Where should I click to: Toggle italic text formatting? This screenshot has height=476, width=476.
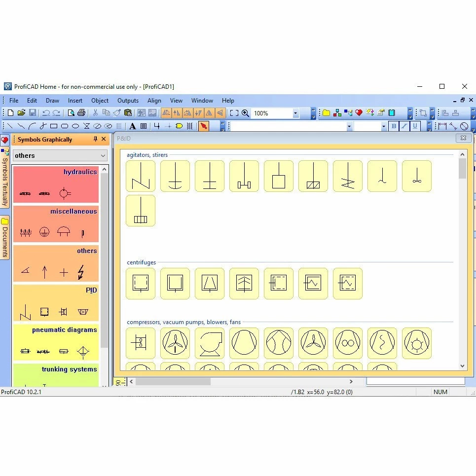(x=404, y=126)
